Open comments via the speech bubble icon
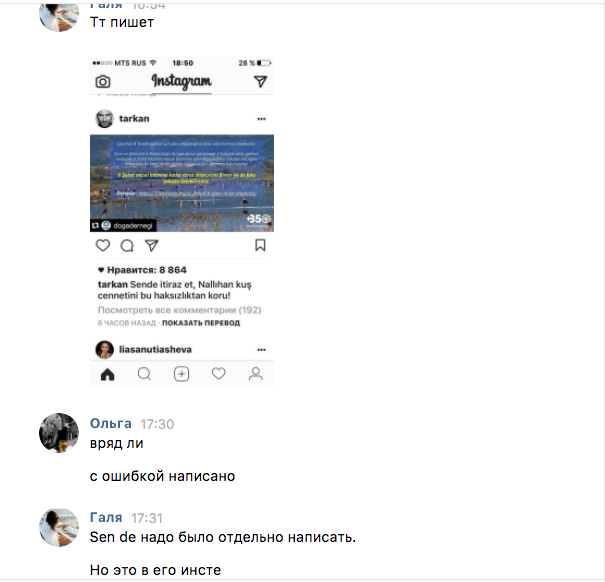The height and width of the screenshot is (582, 605). 127,245
